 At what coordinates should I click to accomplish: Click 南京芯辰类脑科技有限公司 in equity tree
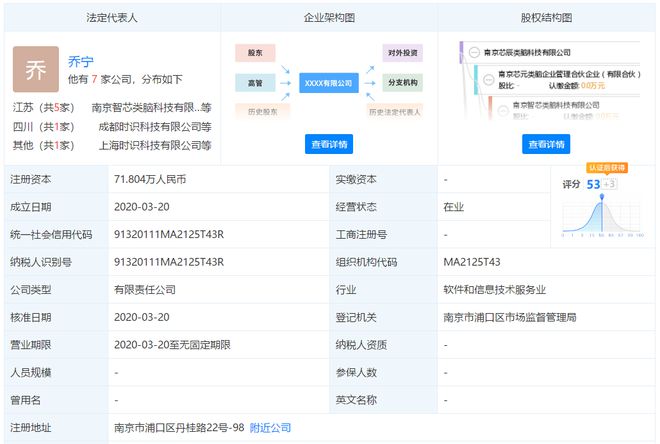pos(527,53)
